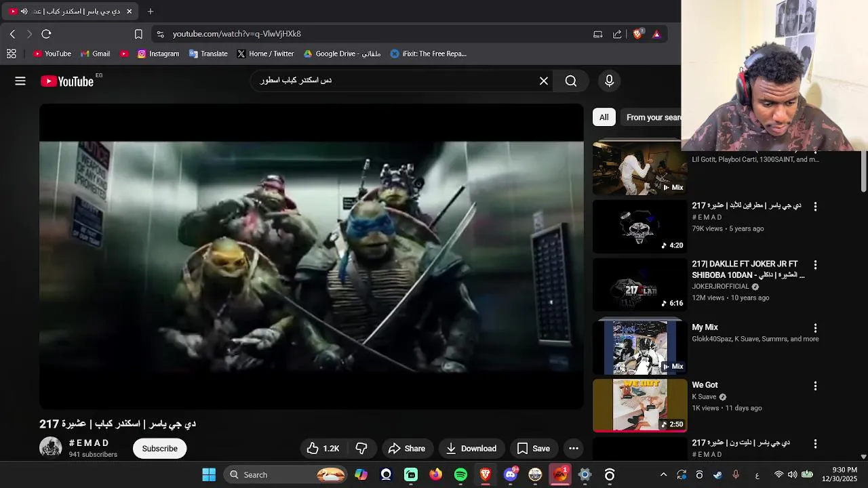Screen dimensions: 868x488
Task: Click the browser address bar URL
Action: [237, 34]
